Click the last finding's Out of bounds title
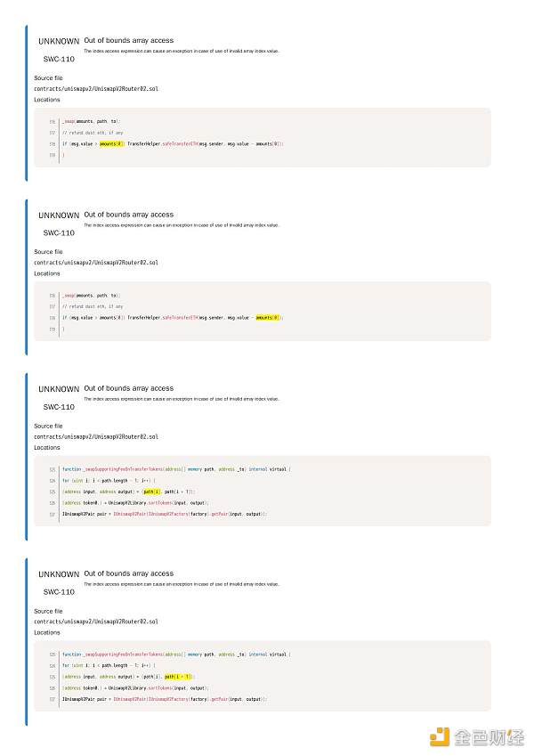This screenshot has width=534, height=756. point(129,573)
